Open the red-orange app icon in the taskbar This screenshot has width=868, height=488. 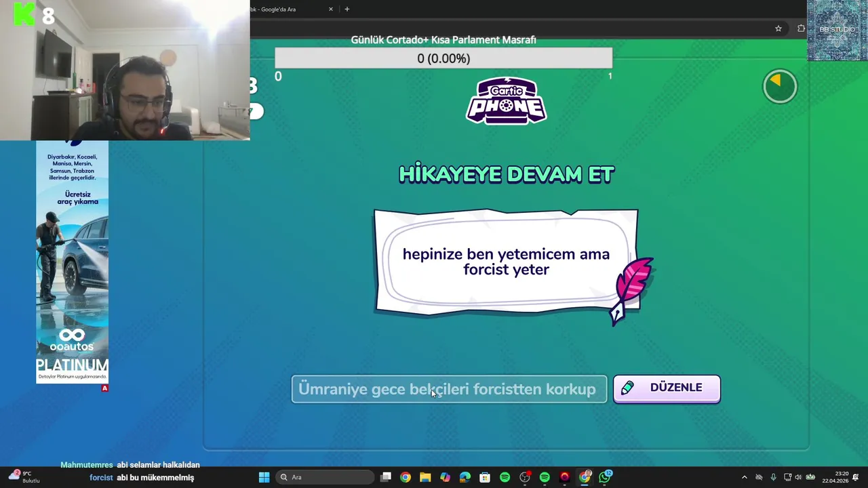tap(564, 477)
